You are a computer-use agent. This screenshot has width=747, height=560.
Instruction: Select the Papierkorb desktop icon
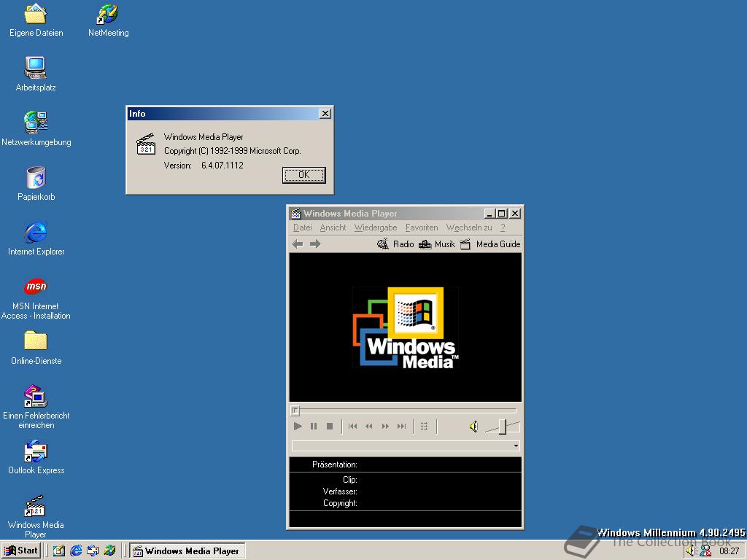(36, 183)
